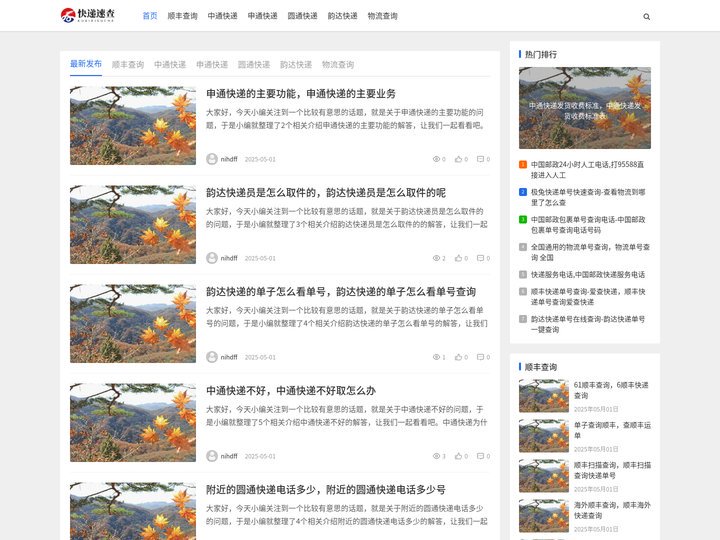This screenshot has height=540, width=720.
Task: Switch to 物流查询 content tab
Action: coord(338,65)
